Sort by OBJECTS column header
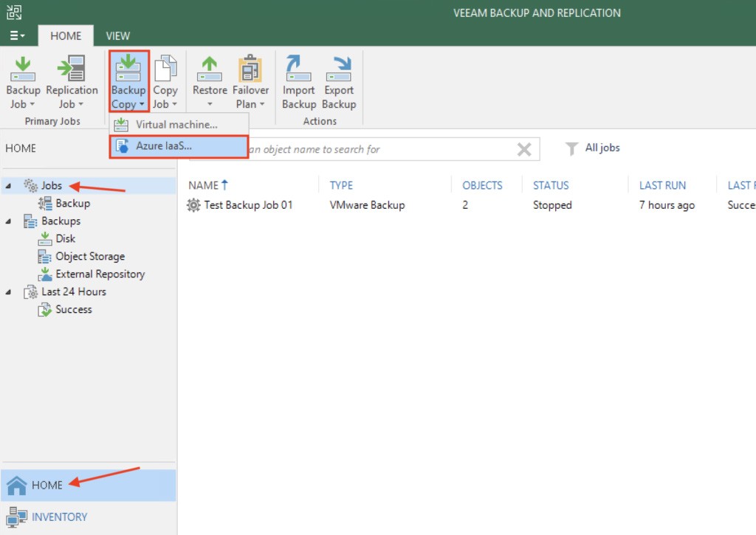 [482, 185]
